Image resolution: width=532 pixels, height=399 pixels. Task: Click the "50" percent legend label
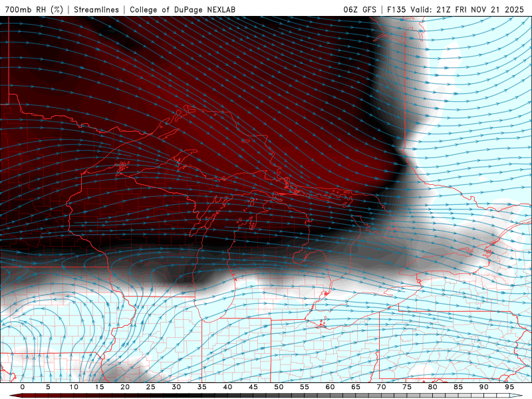(x=279, y=387)
